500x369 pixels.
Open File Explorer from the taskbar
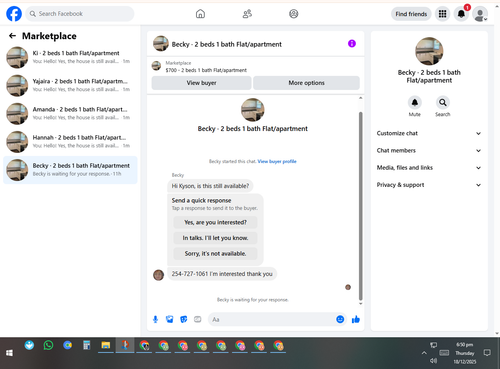pos(106,345)
